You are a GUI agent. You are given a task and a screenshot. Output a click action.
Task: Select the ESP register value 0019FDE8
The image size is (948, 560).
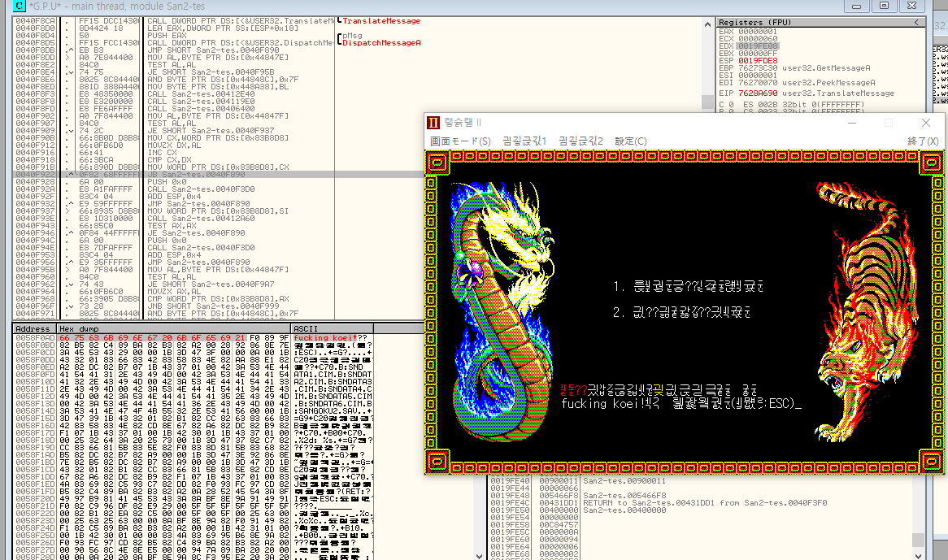[758, 60]
